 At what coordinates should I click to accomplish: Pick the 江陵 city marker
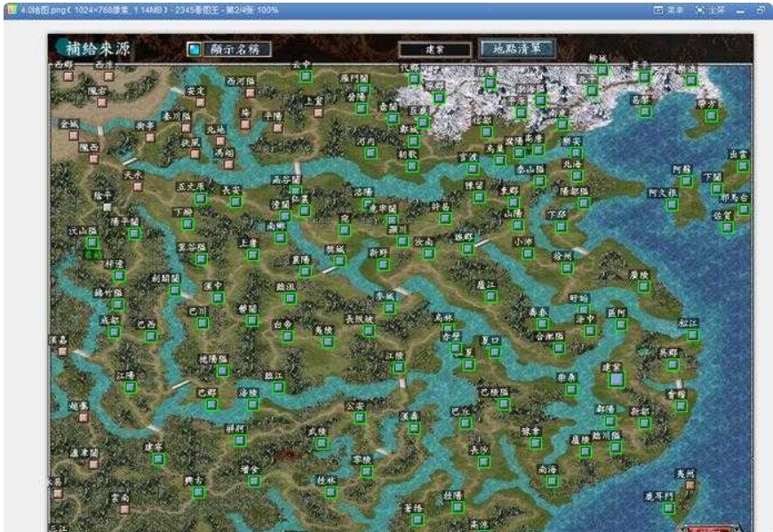tap(399, 367)
